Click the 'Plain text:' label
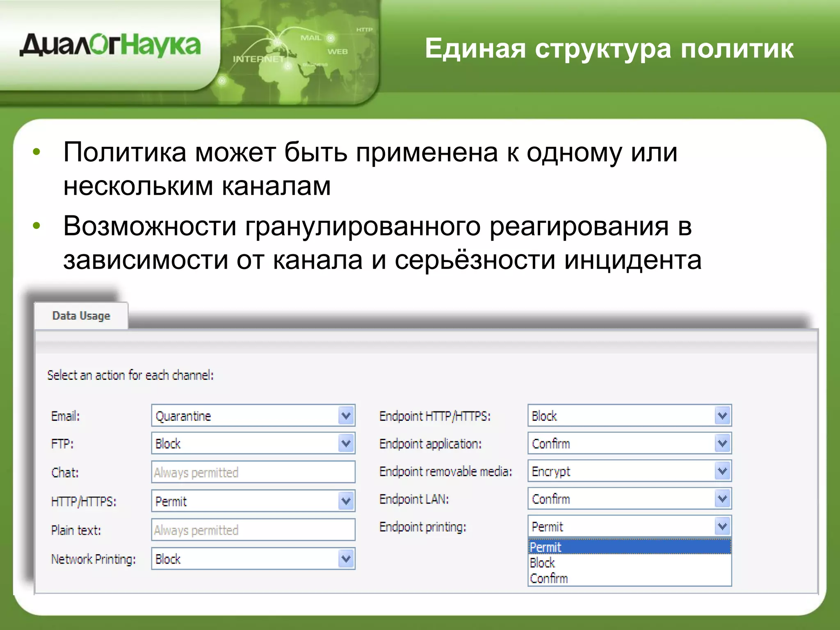The width and height of the screenshot is (840, 630). click(x=76, y=530)
